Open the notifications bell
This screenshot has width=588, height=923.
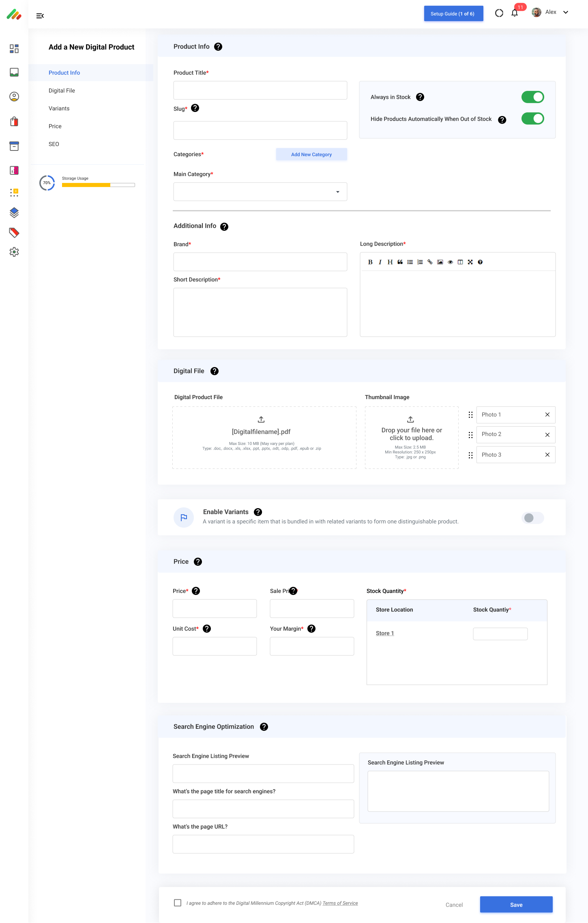pyautogui.click(x=515, y=13)
